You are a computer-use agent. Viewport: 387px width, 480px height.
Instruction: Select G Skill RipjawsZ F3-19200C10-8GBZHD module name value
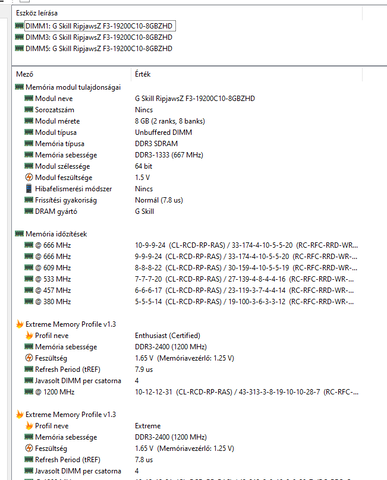pos(195,99)
